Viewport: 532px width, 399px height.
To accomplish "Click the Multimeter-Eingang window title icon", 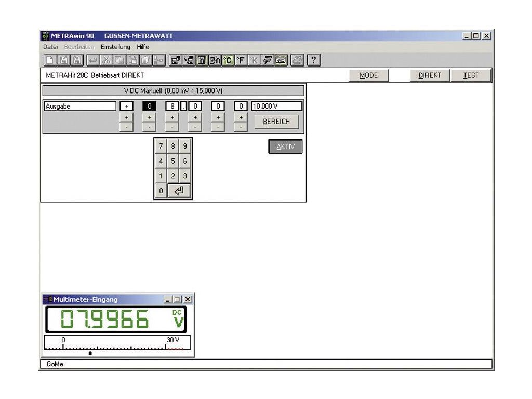I will (48, 300).
